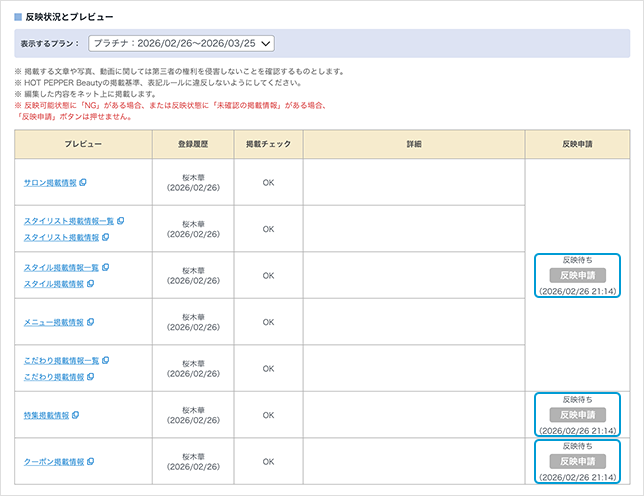This screenshot has width=644, height=496.
Task: Click the new-window icon beside スタイル掲載情報一覧
Action: pyautogui.click(x=106, y=267)
